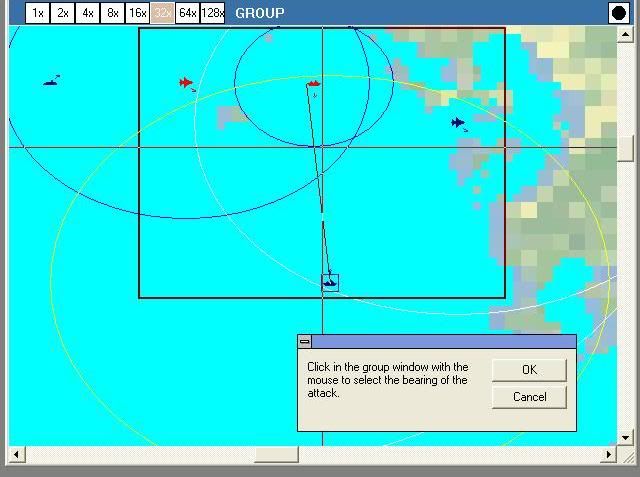Select the 128x zoom level button

213,13
